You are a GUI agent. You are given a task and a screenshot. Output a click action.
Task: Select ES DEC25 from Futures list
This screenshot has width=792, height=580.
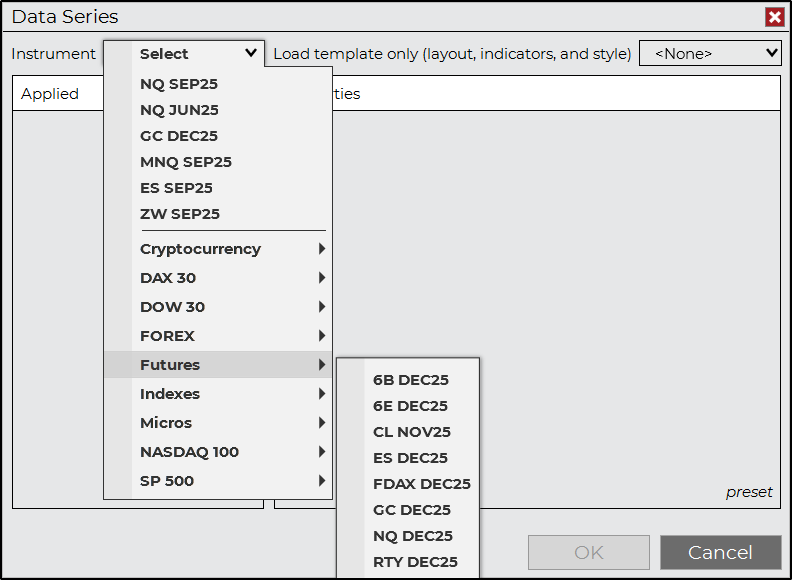[x=408, y=458]
